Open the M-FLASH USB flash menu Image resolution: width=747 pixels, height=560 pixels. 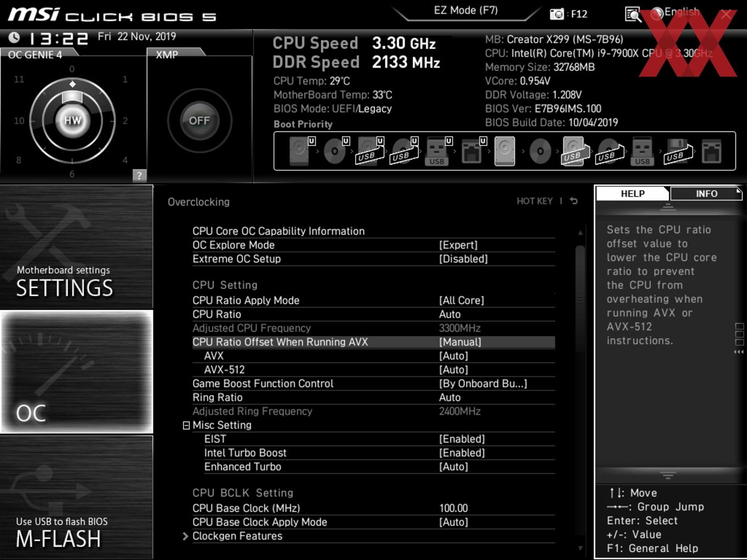pyautogui.click(x=76, y=497)
